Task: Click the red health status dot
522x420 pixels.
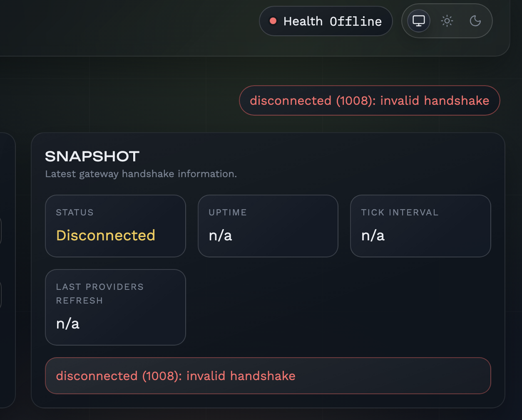Action: point(273,21)
